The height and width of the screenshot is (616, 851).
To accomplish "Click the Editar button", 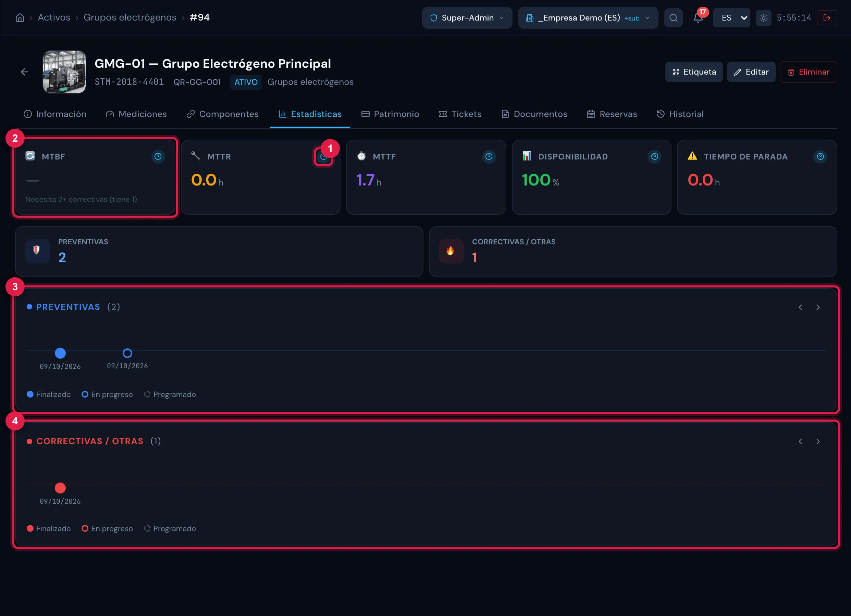I will click(751, 72).
